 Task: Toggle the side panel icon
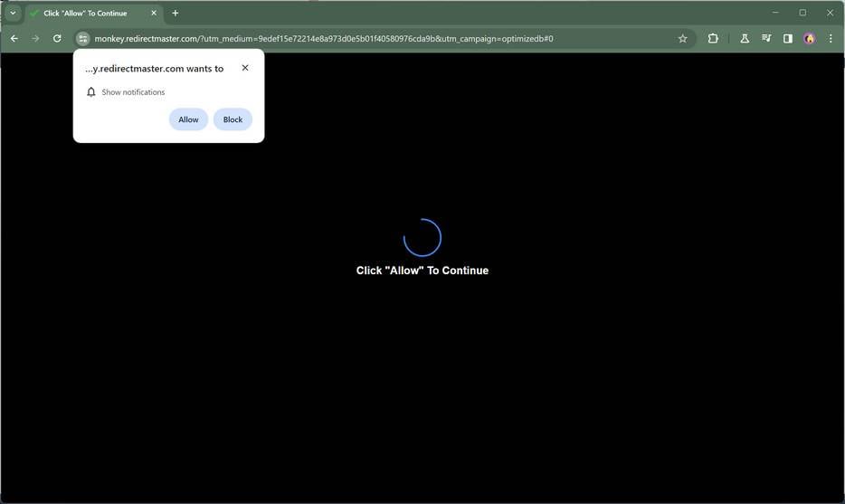788,38
